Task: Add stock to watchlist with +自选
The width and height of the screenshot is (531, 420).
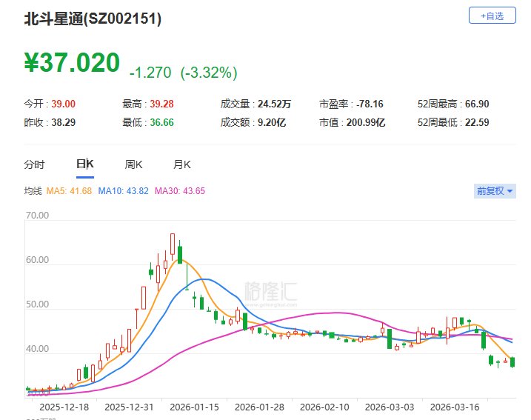Action: [x=492, y=15]
